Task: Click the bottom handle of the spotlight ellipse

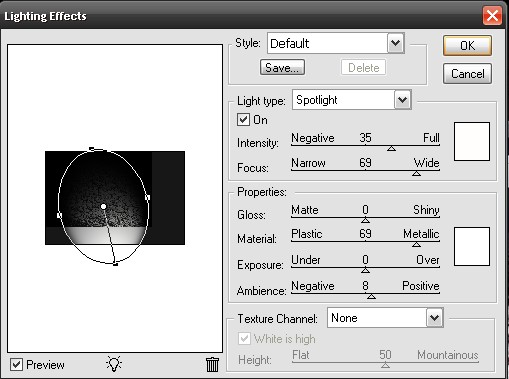Action: click(115, 264)
